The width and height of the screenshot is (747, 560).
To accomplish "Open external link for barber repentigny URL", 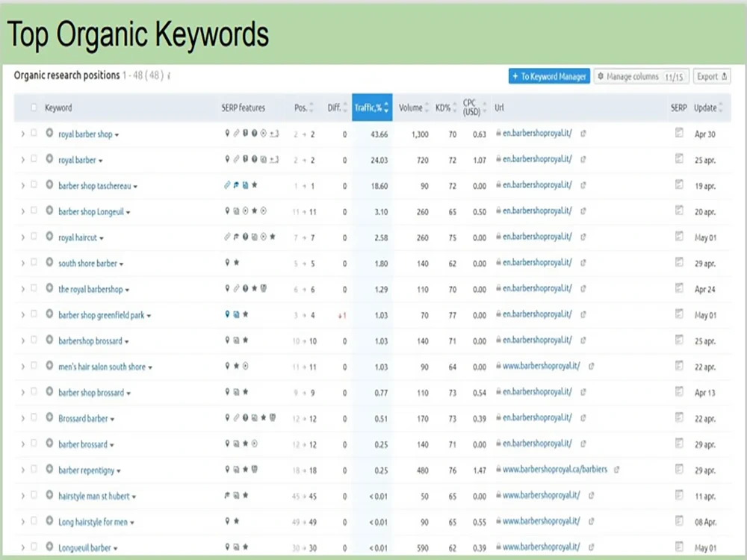I will 616,470.
